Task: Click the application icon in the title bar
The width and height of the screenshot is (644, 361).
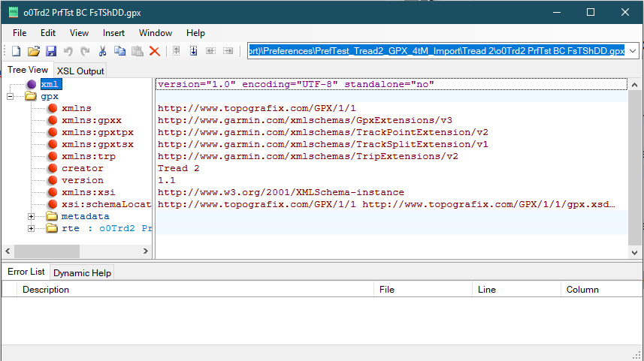Action: (x=14, y=12)
